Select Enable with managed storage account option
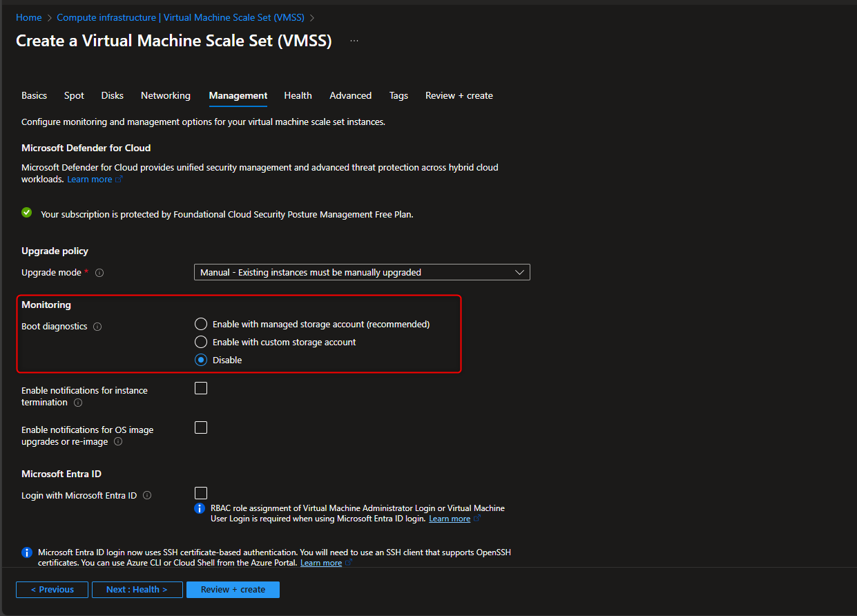857x616 pixels. [200, 323]
